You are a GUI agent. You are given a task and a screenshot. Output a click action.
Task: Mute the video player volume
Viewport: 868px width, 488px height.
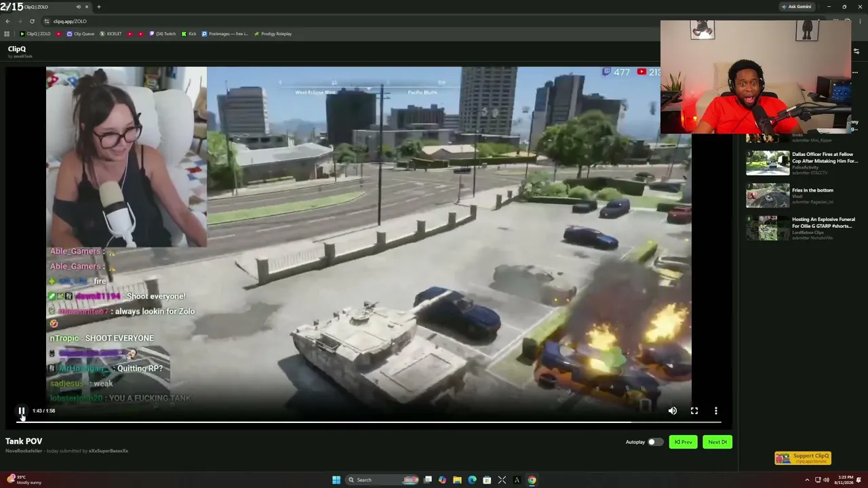[x=672, y=411]
